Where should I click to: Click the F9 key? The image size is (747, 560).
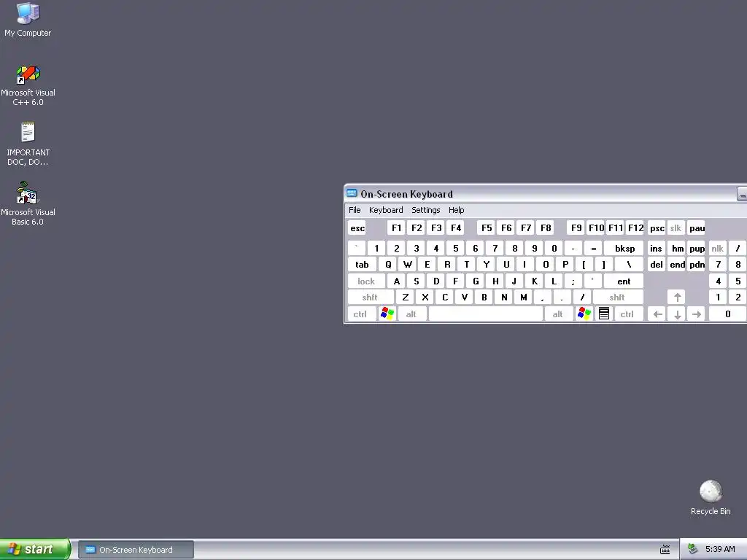click(x=576, y=227)
